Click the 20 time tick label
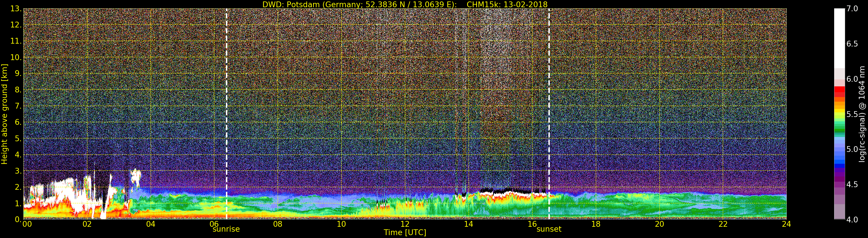Screen dimensions: 868x238 (659, 224)
